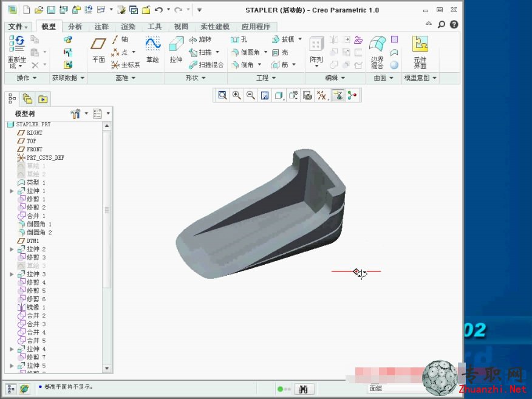Open the display style cube icon
532x399 pixels.
(279, 96)
